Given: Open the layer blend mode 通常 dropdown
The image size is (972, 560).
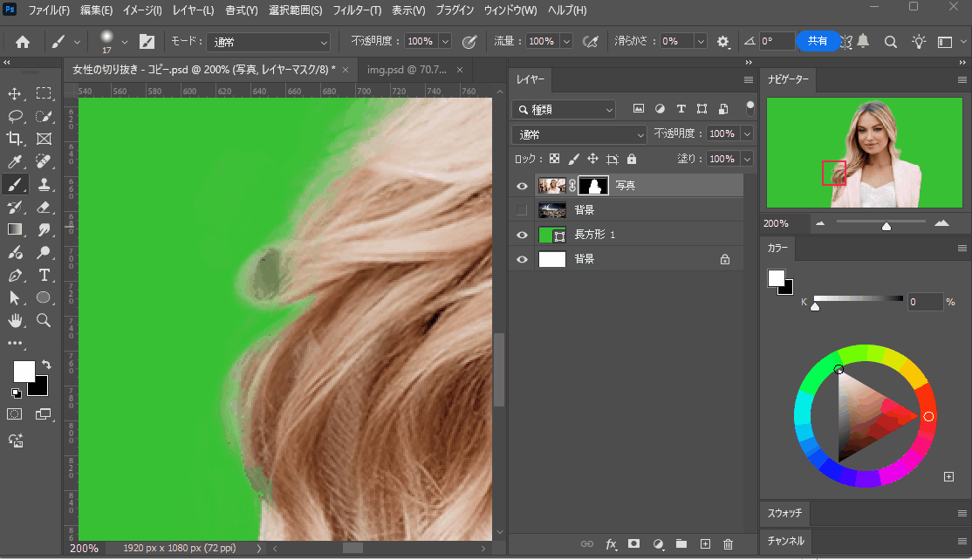Looking at the screenshot, I should 579,134.
